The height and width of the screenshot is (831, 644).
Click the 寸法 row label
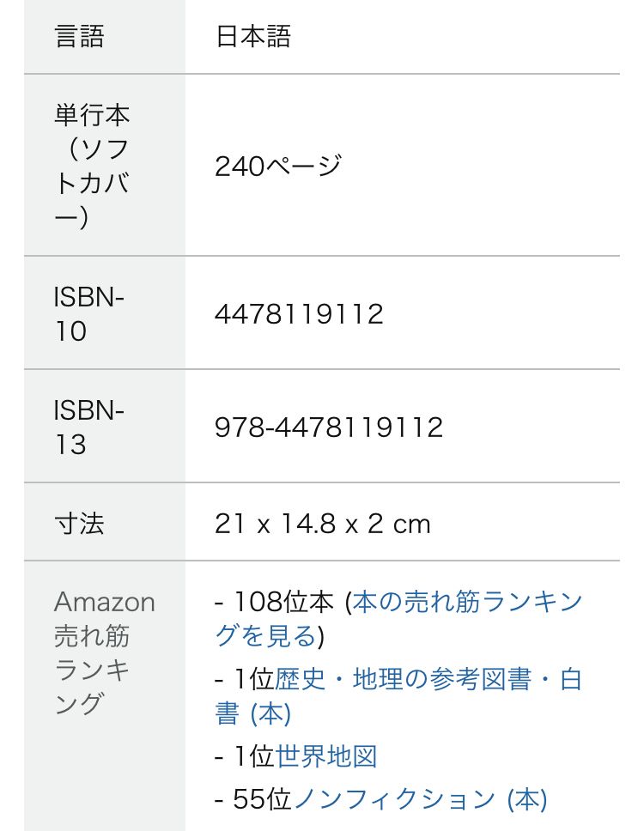coord(80,525)
